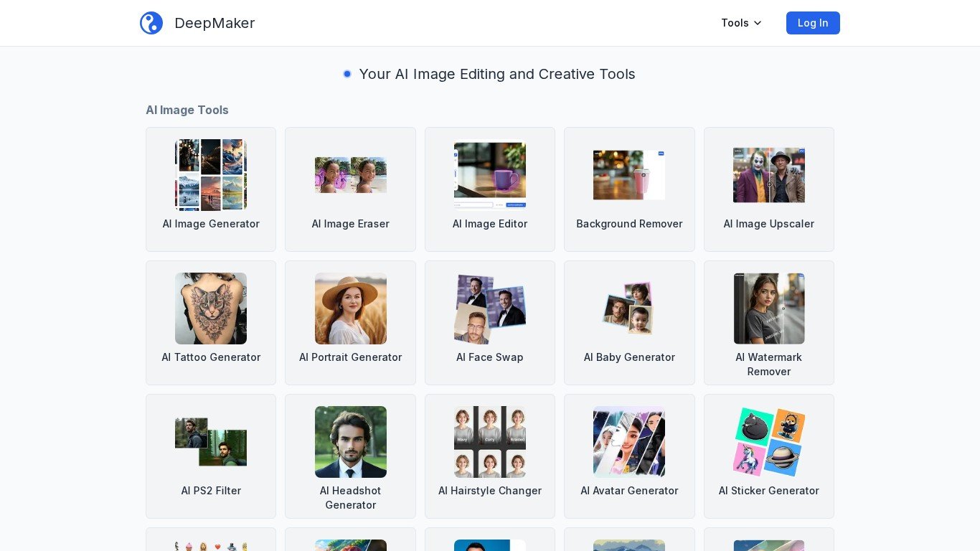
Task: Open the AI Image Generator tool icon
Action: click(211, 175)
